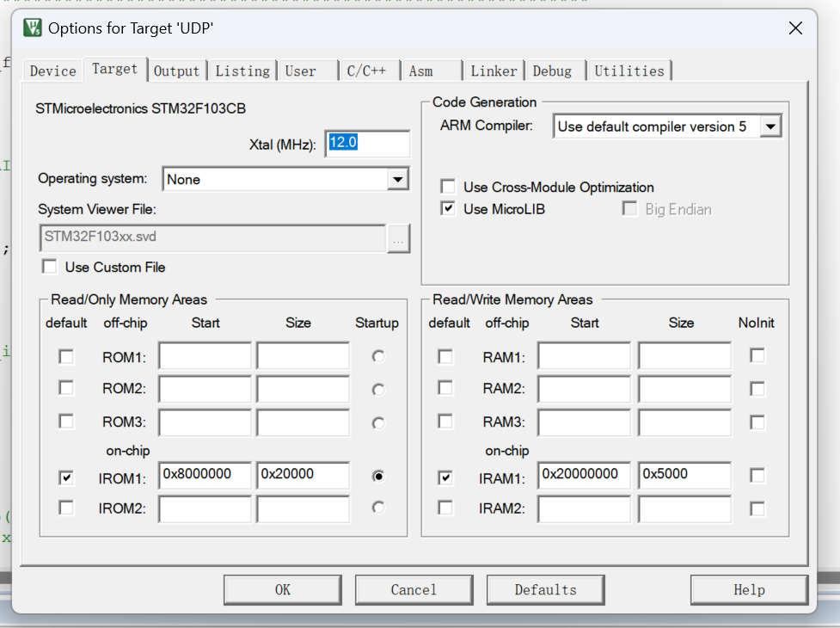Toggle the Use MicroLIB checkbox
The image size is (840, 628).
(448, 208)
